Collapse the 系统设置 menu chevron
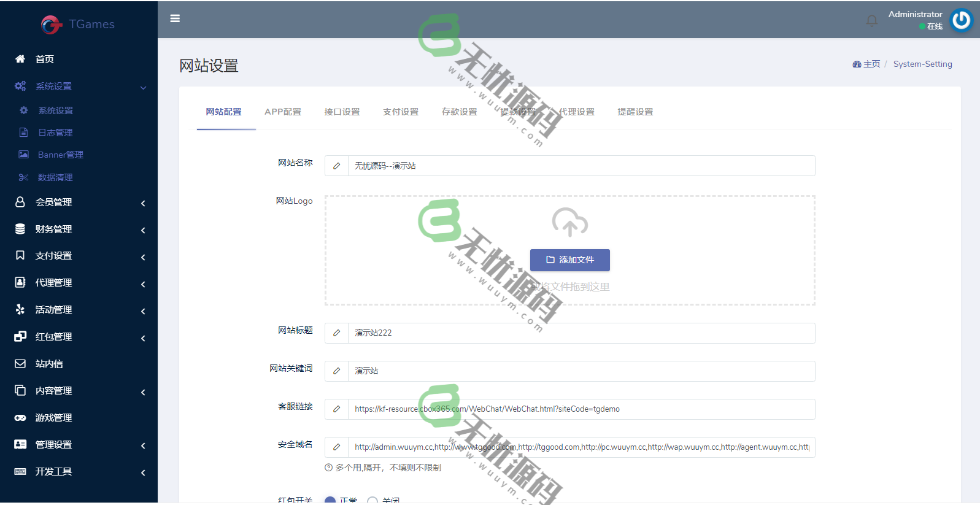The image size is (980, 505). coord(143,87)
